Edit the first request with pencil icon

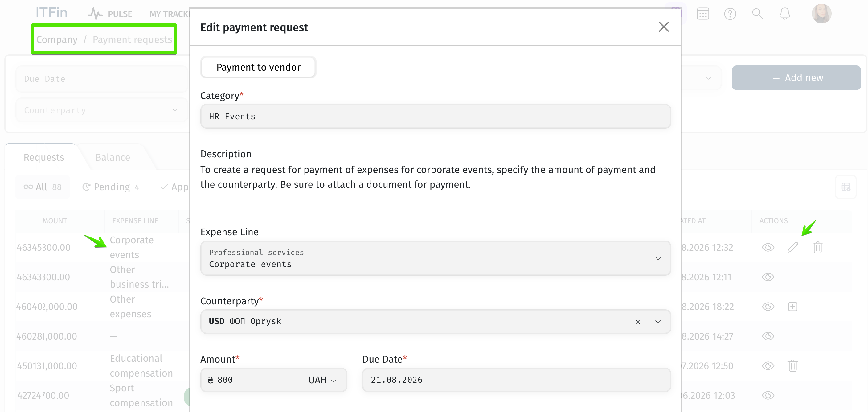[x=793, y=247]
